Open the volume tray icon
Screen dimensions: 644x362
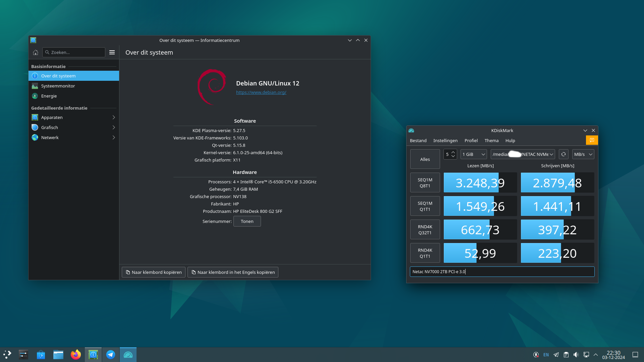tap(576, 355)
